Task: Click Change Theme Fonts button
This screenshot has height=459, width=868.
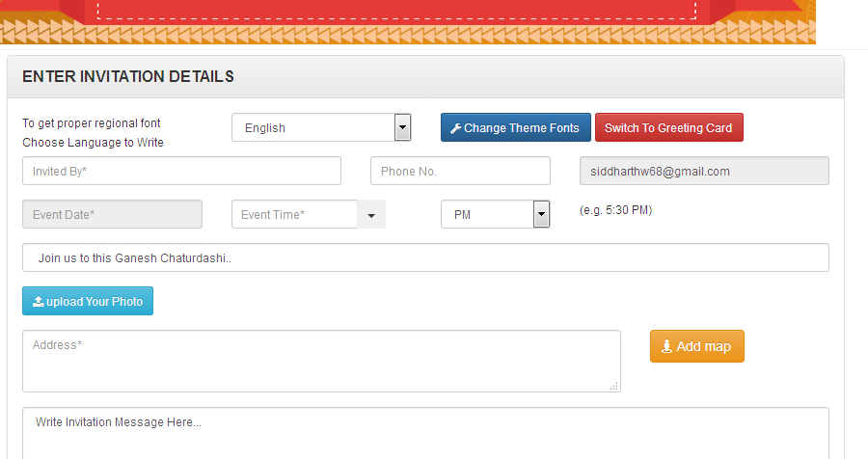Action: pos(515,127)
